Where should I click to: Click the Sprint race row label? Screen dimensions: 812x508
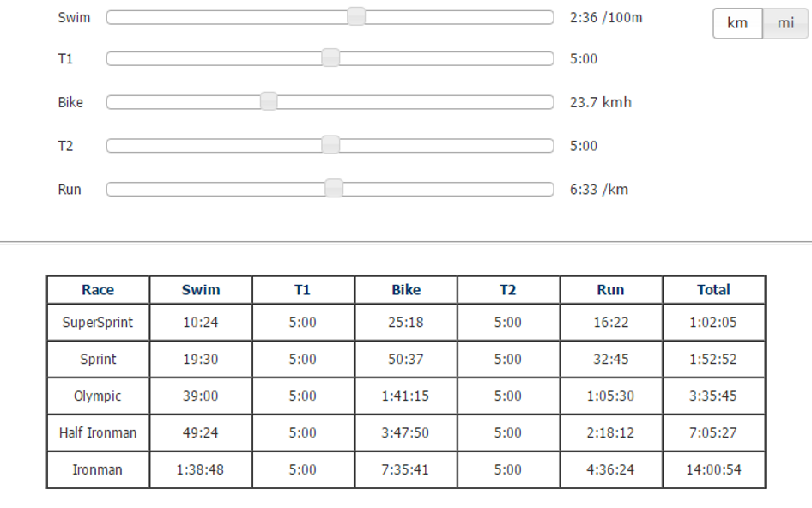point(98,360)
